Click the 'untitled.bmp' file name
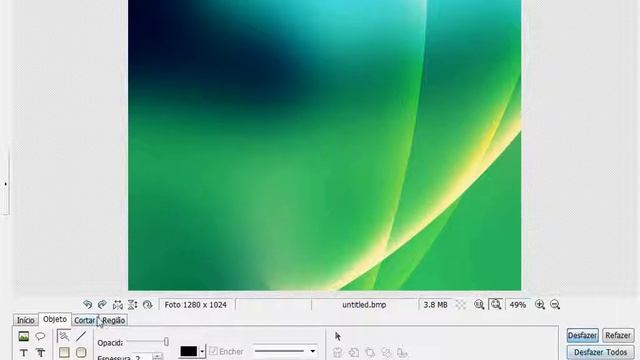 [x=364, y=305]
